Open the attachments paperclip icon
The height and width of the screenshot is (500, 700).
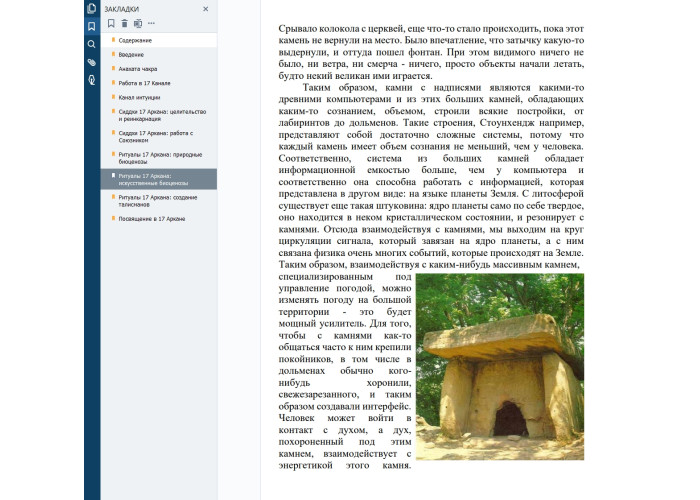(x=92, y=62)
